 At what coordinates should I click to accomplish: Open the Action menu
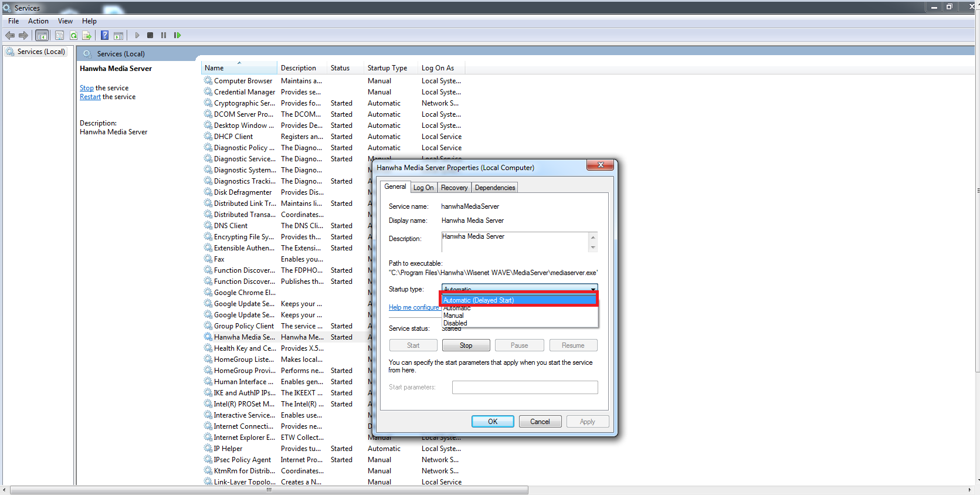click(x=38, y=21)
